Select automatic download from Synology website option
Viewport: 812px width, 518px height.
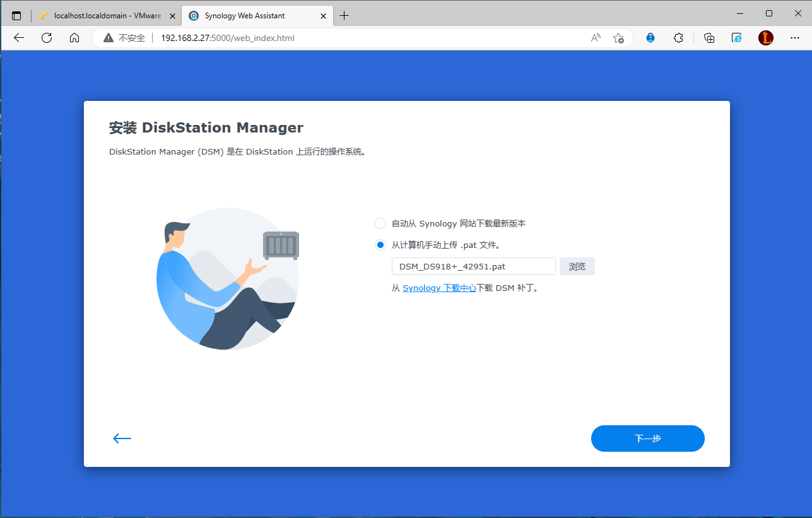point(380,223)
